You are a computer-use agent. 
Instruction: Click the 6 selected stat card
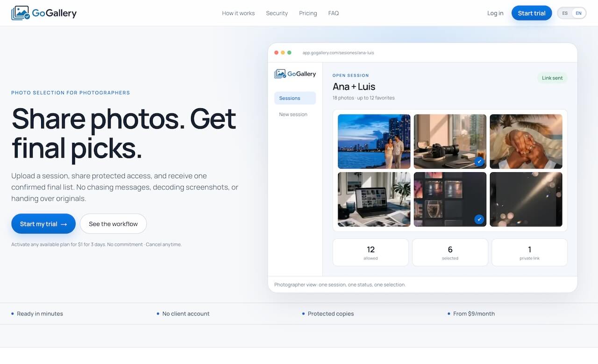(x=450, y=252)
